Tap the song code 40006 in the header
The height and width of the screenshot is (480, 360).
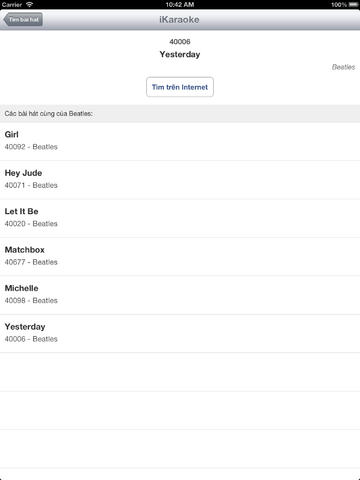[x=180, y=42]
